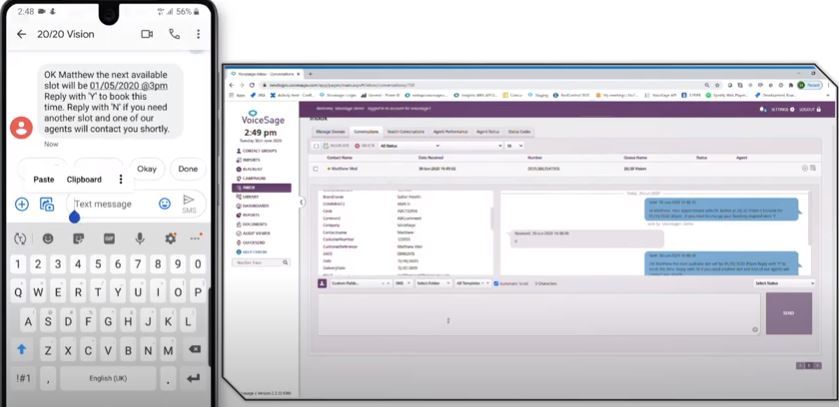Tap the !#1 symbols key

23,378
